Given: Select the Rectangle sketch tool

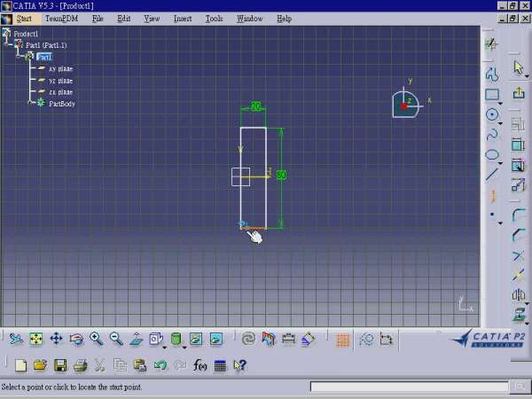Looking at the screenshot, I should 492,95.
